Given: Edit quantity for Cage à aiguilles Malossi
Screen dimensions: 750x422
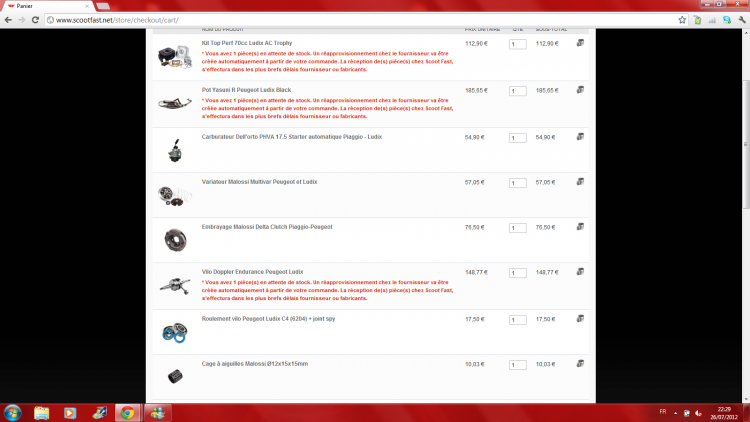Looking at the screenshot, I should (518, 365).
